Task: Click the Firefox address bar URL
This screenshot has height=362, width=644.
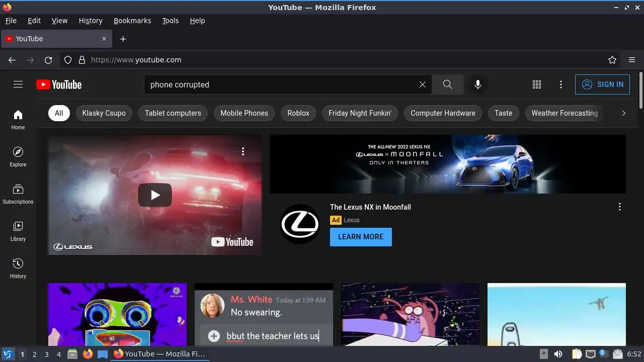Action: click(x=136, y=60)
